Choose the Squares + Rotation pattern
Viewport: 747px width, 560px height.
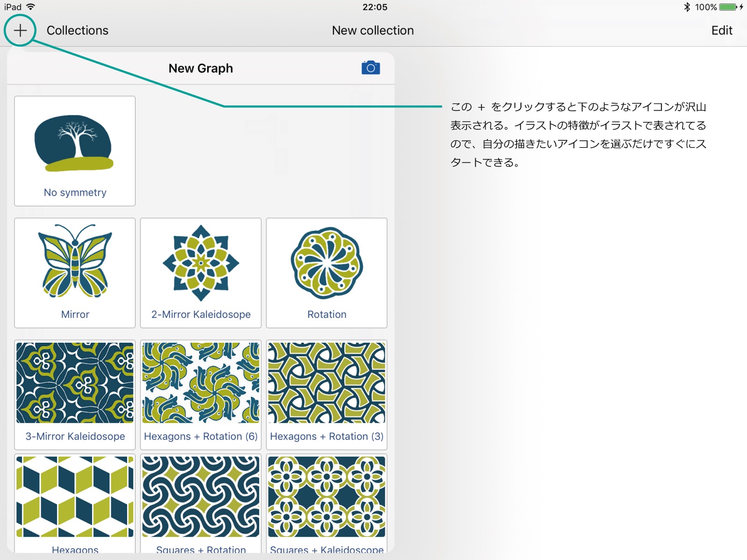(201, 502)
